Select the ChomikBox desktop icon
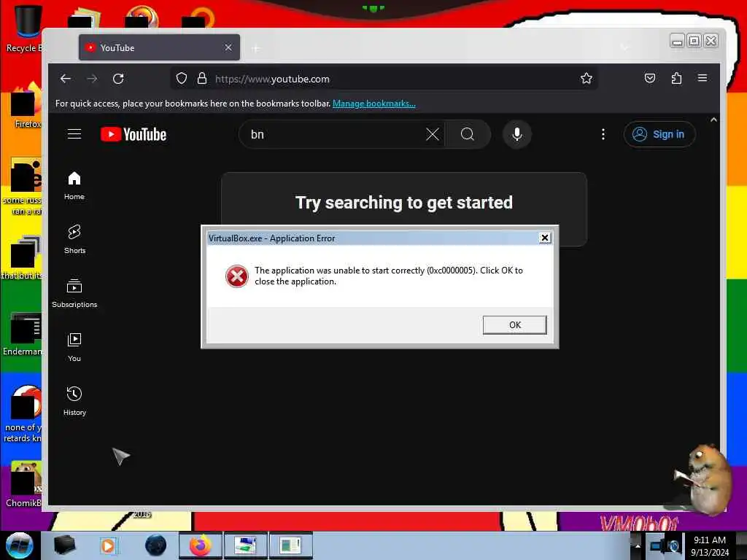 [x=24, y=485]
